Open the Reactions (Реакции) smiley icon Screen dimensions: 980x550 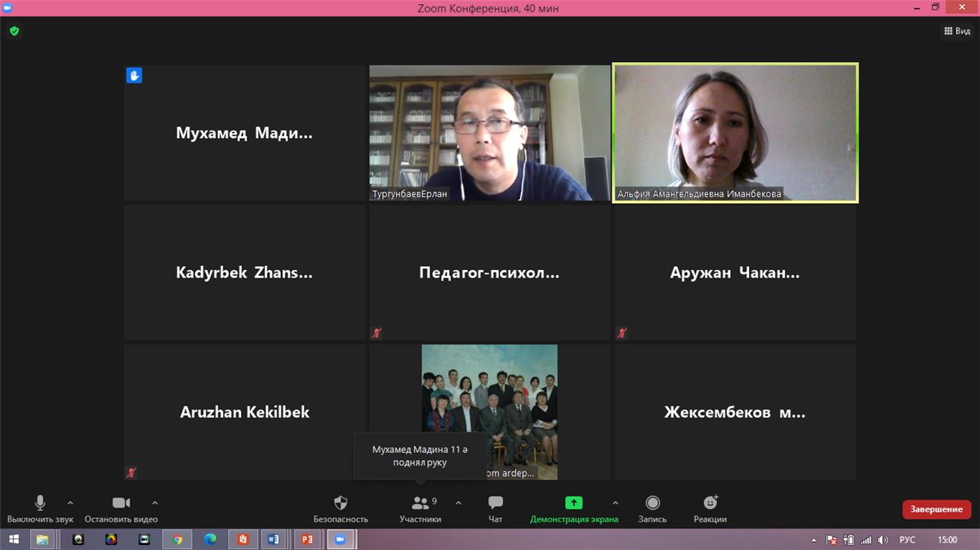pyautogui.click(x=710, y=503)
